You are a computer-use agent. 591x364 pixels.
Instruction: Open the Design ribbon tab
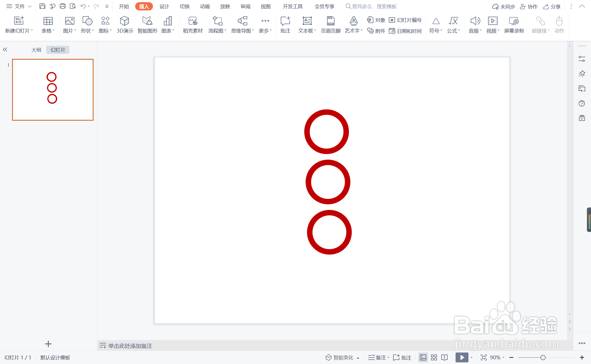[x=164, y=6]
